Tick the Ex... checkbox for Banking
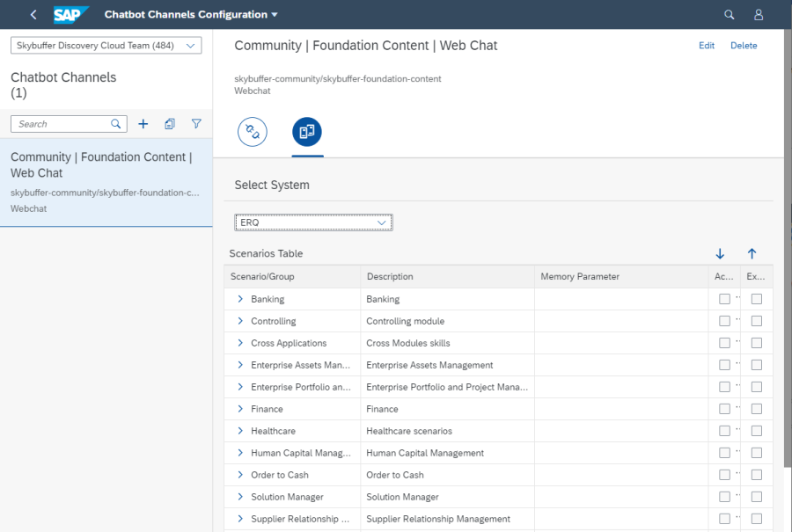792x532 pixels. pyautogui.click(x=756, y=299)
